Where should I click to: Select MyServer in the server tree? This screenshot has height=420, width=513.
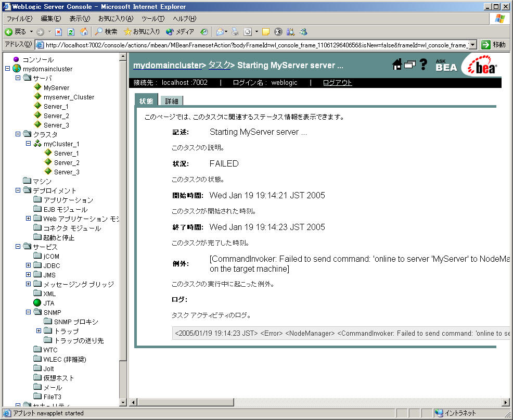(56, 87)
